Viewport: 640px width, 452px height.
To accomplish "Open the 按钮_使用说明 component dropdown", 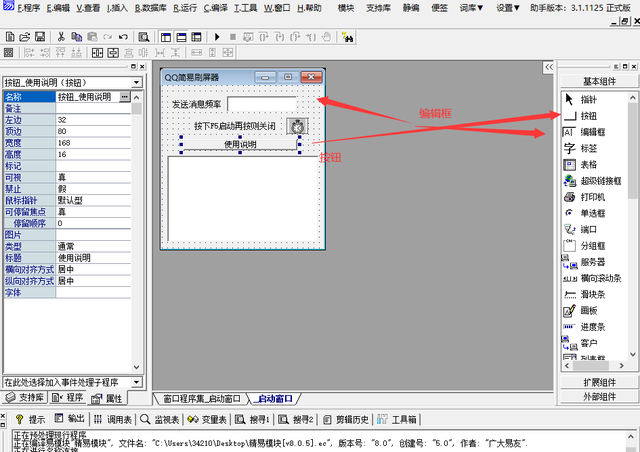I will pyautogui.click(x=137, y=83).
